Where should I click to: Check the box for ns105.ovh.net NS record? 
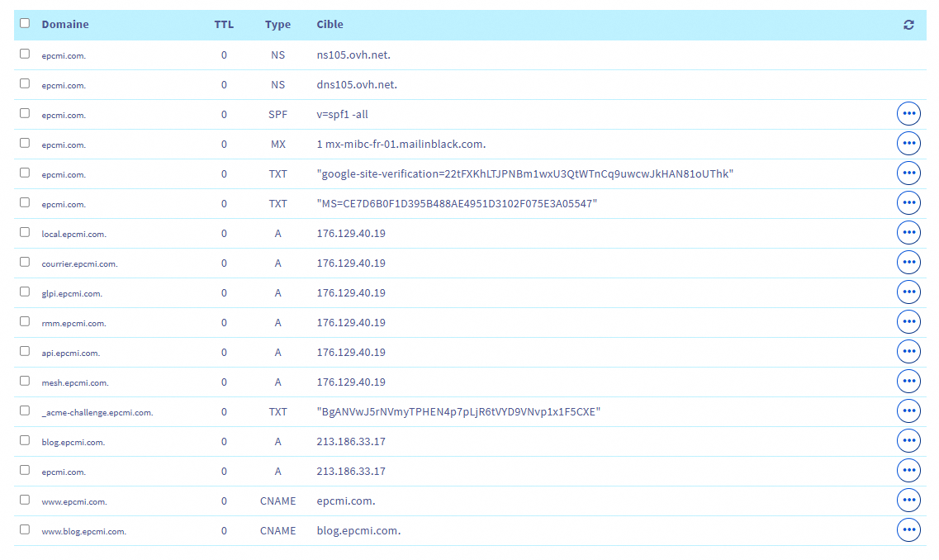click(25, 54)
